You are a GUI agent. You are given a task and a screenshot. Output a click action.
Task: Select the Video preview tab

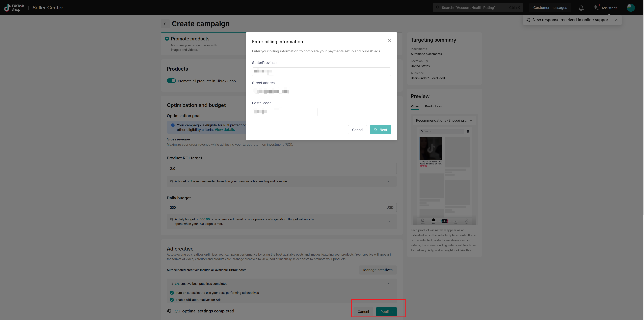(415, 106)
